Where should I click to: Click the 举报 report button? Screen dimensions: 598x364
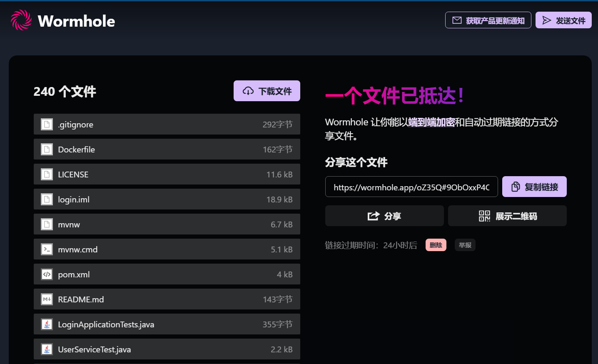click(x=465, y=245)
